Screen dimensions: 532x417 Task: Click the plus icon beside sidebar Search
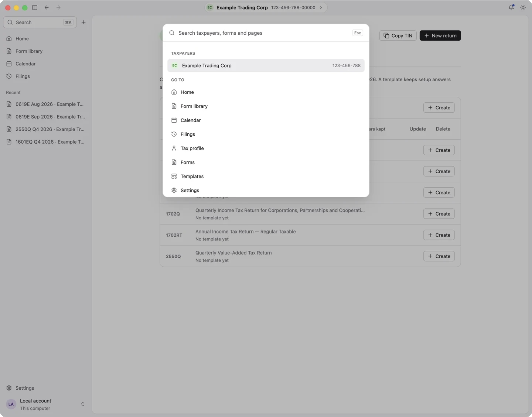[x=83, y=22]
